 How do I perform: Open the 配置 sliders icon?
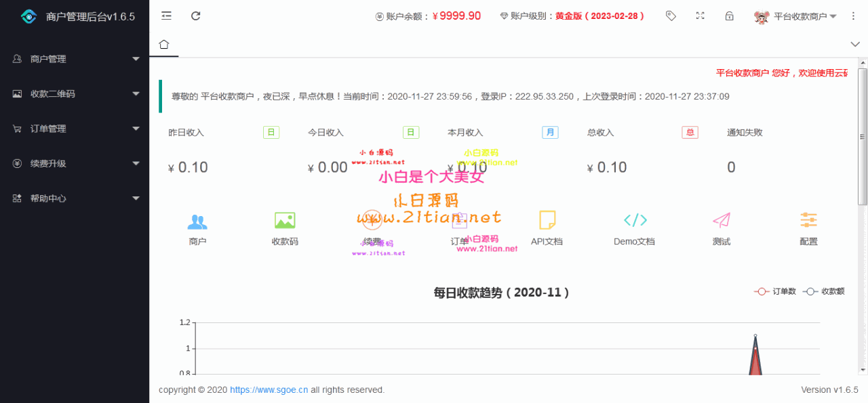[808, 220]
